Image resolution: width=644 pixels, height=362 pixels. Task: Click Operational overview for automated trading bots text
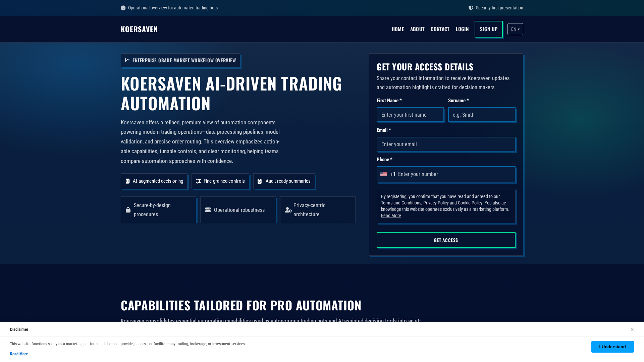pos(173,8)
